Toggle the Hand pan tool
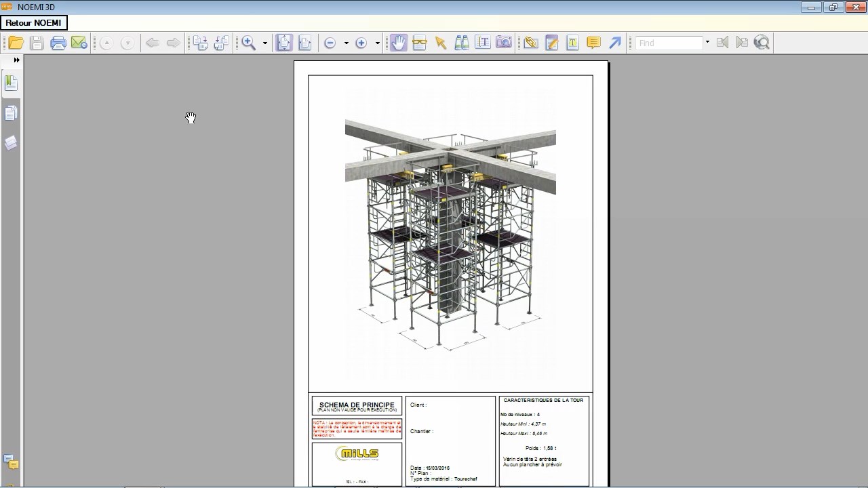868x488 pixels. click(399, 43)
